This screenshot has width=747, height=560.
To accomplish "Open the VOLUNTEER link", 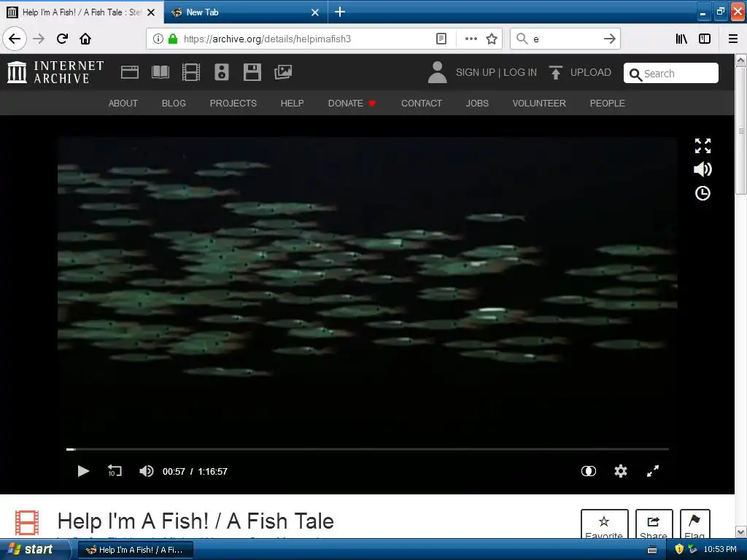I will point(539,104).
